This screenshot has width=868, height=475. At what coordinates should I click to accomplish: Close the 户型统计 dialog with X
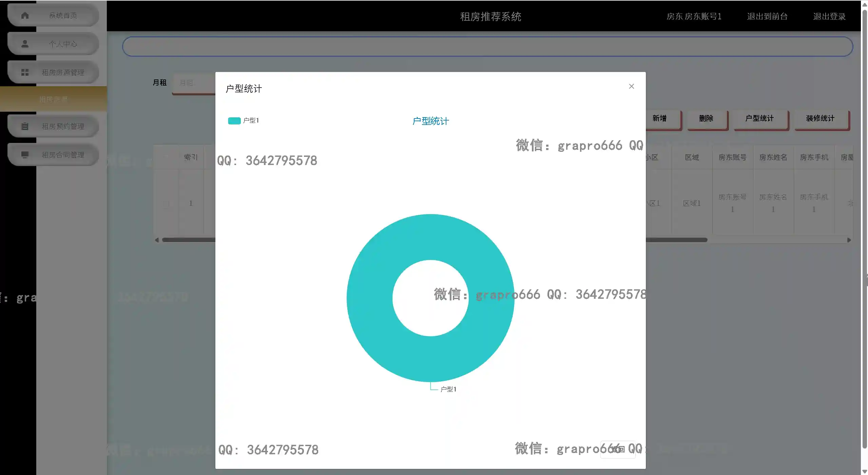(631, 86)
